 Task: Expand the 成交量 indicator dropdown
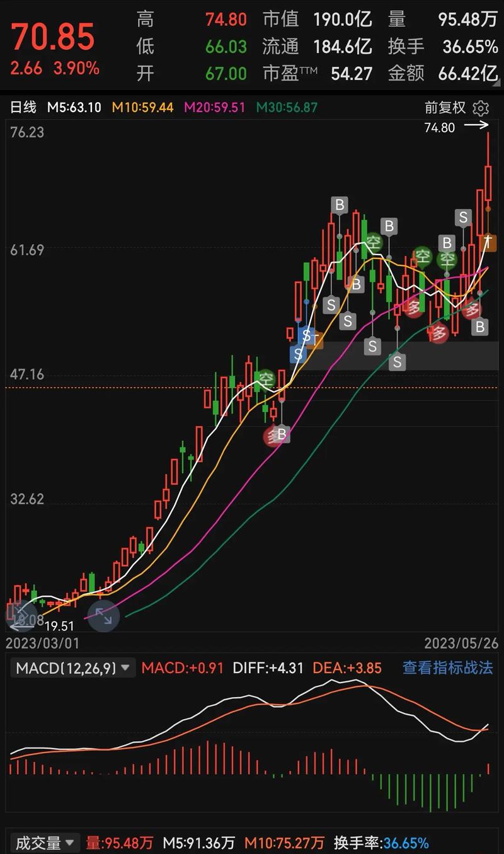[45, 843]
